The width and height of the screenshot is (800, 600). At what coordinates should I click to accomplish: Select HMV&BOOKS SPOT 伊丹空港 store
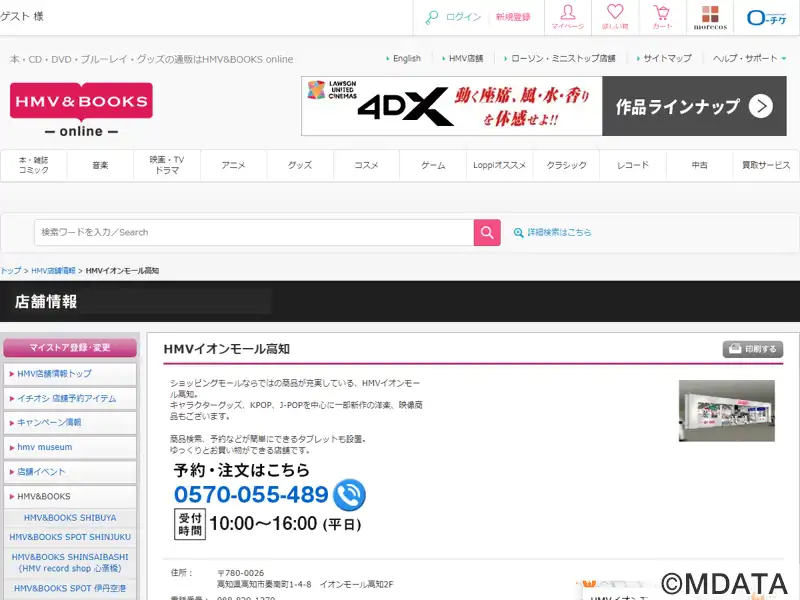coord(70,588)
